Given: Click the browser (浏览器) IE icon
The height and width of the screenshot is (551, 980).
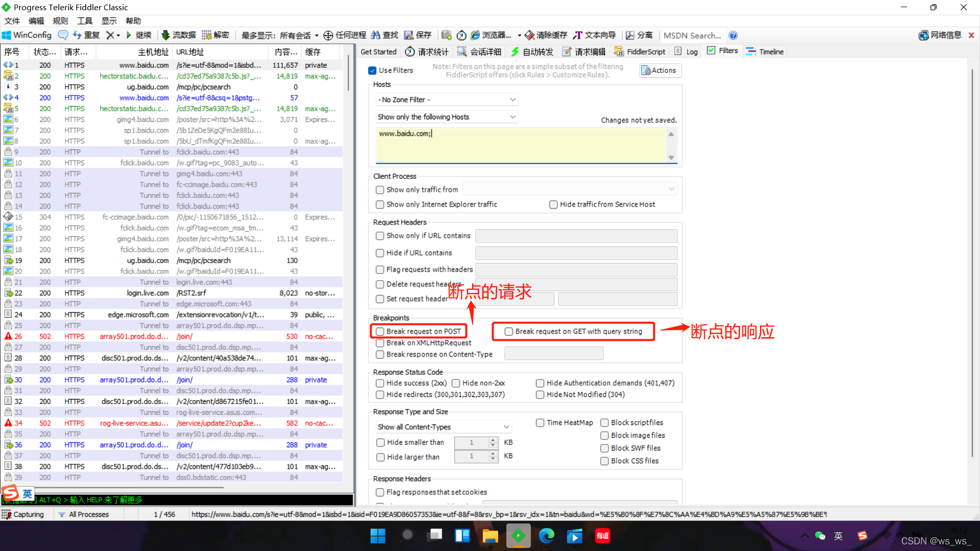Looking at the screenshot, I should point(475,35).
